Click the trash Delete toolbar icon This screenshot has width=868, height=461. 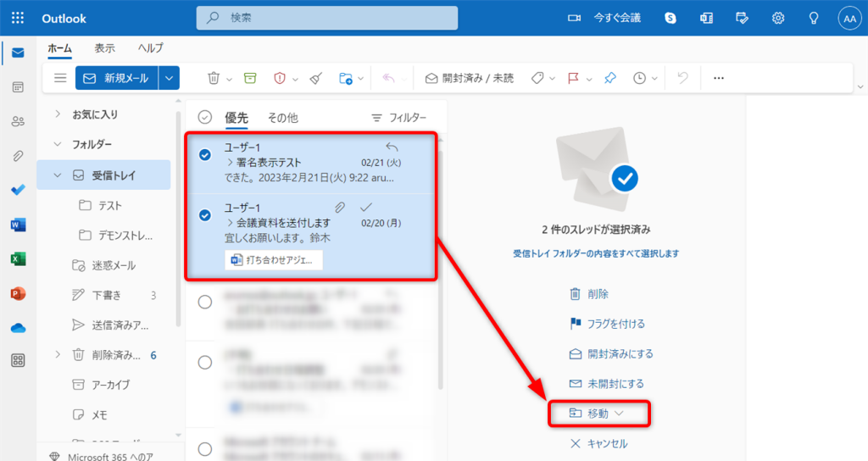(214, 78)
